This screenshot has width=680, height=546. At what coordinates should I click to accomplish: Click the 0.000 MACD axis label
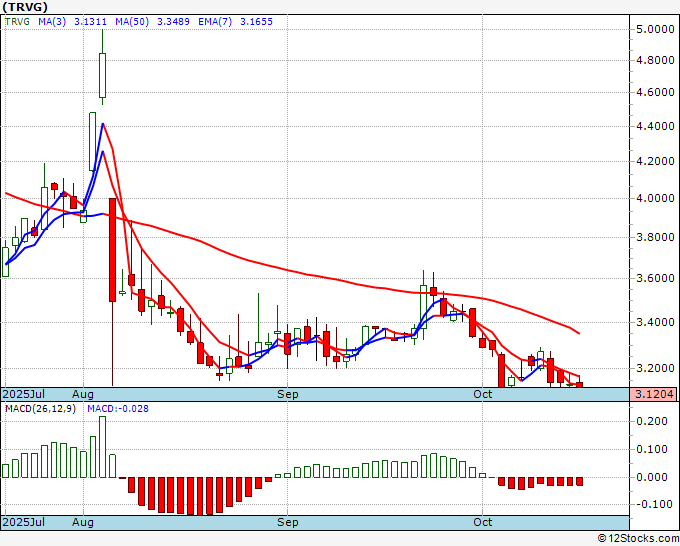click(652, 477)
